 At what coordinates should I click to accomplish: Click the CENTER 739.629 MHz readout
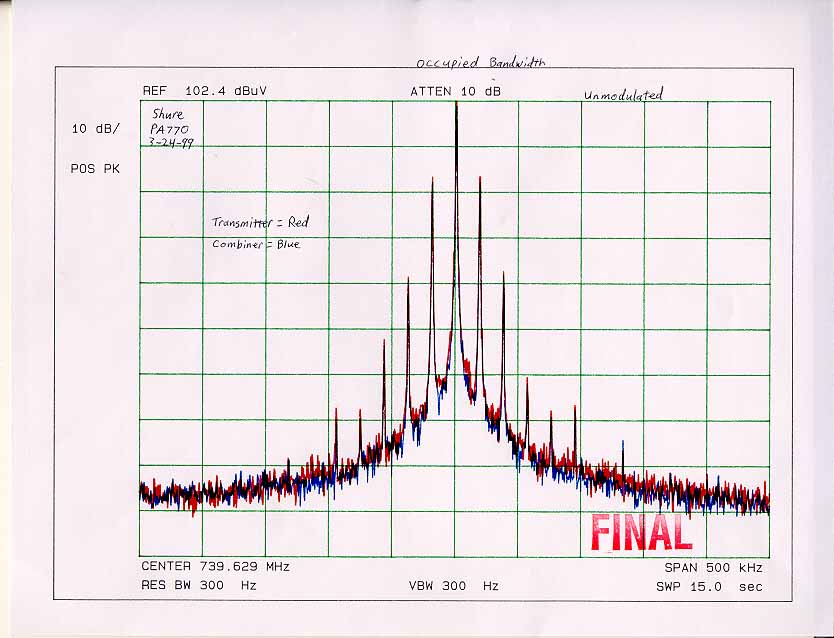coord(215,567)
